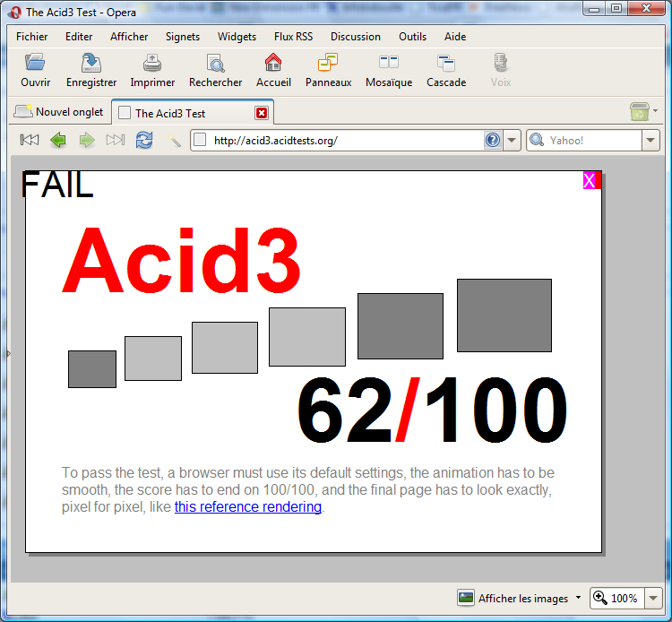This screenshot has height=622, width=672.
Task: Tile windows with the Mosaïque icon
Action: [388, 64]
